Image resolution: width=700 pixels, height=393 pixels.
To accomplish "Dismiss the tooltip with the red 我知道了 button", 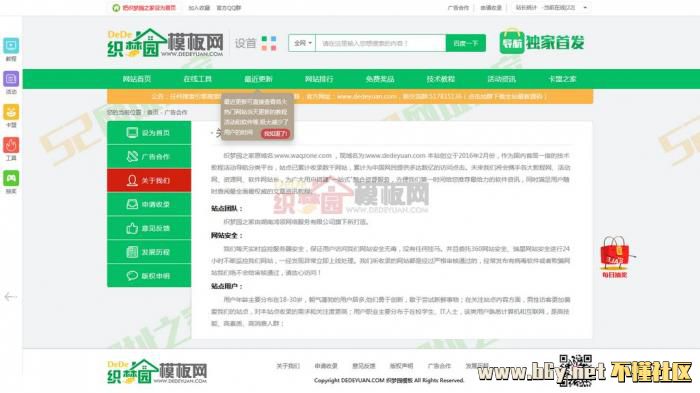I will pyautogui.click(x=275, y=134).
